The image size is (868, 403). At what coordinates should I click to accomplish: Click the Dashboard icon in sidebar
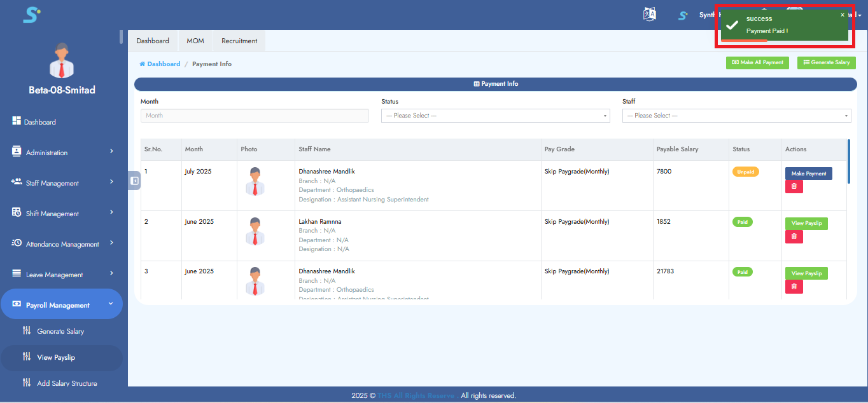[17, 121]
